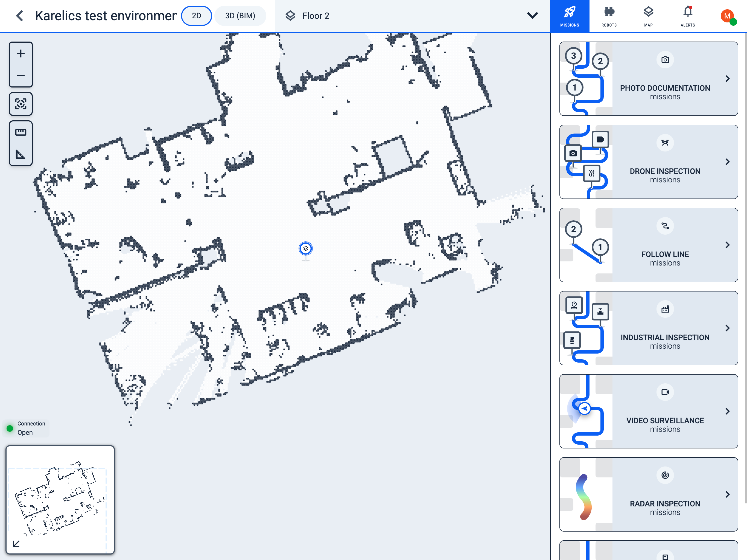Open Video Surveillance missions card

[648, 411]
